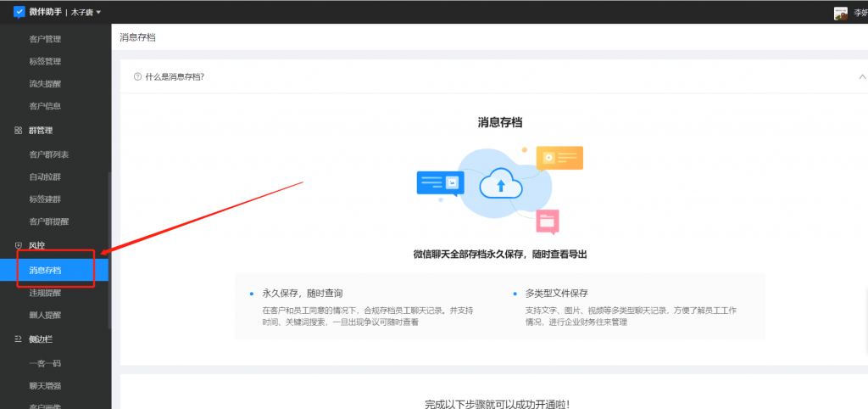Open 删人提醒 menu entry
Viewport: 868px width, 409px height.
(45, 315)
